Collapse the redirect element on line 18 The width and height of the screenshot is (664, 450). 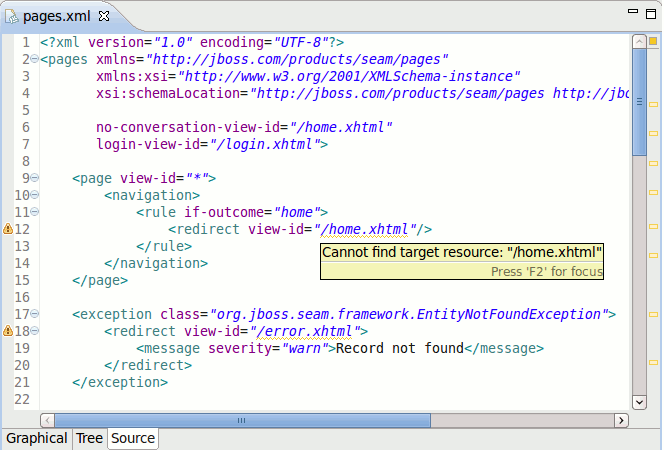tap(34, 331)
